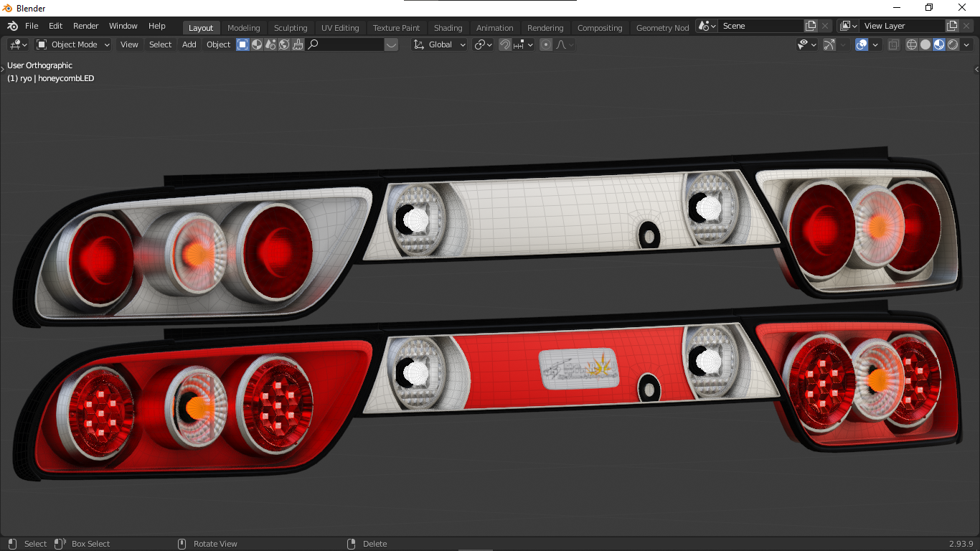Click the half-shaded sphere header icon
The width and height of the screenshot is (980, 551).
[256, 44]
